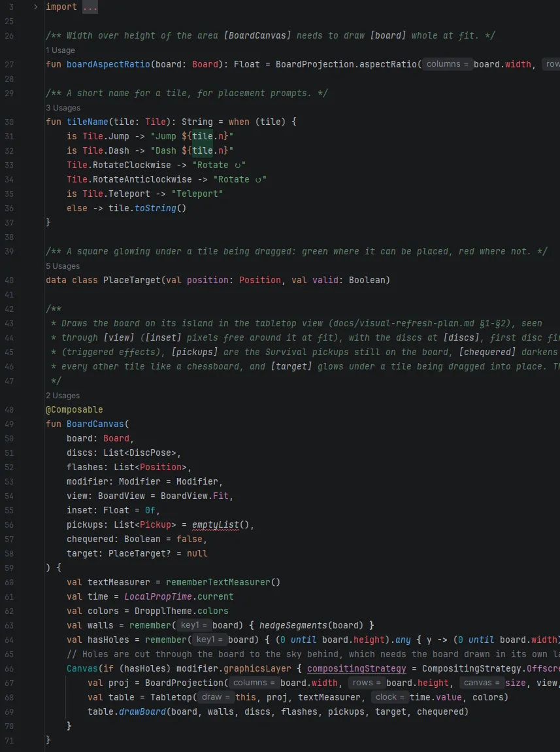The height and width of the screenshot is (752, 560).
Task: Click the '0f' default of inset
Action: tap(150, 510)
